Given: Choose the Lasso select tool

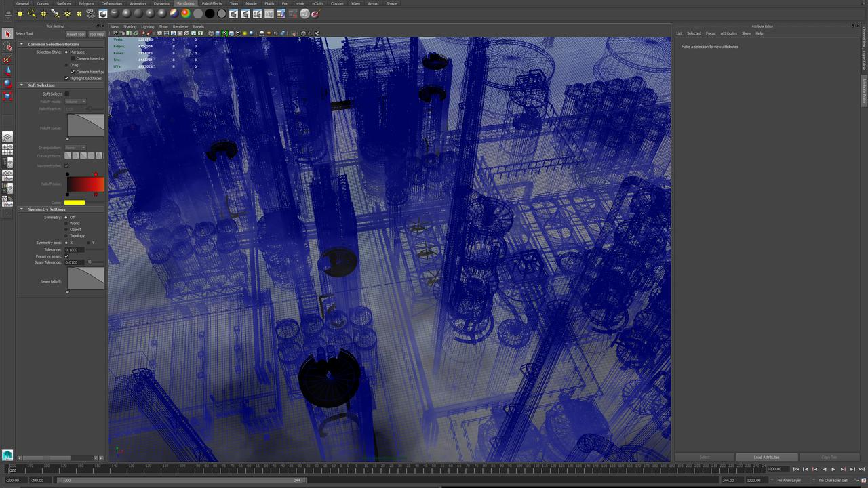Looking at the screenshot, I should [x=7, y=47].
